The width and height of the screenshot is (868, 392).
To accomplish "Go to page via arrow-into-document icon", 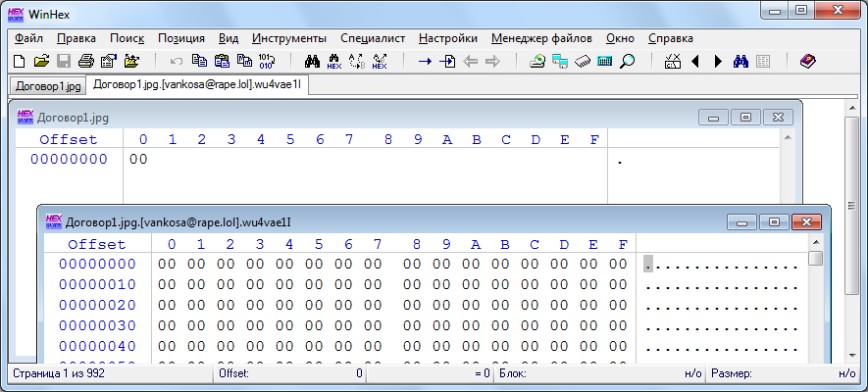I will pyautogui.click(x=447, y=62).
